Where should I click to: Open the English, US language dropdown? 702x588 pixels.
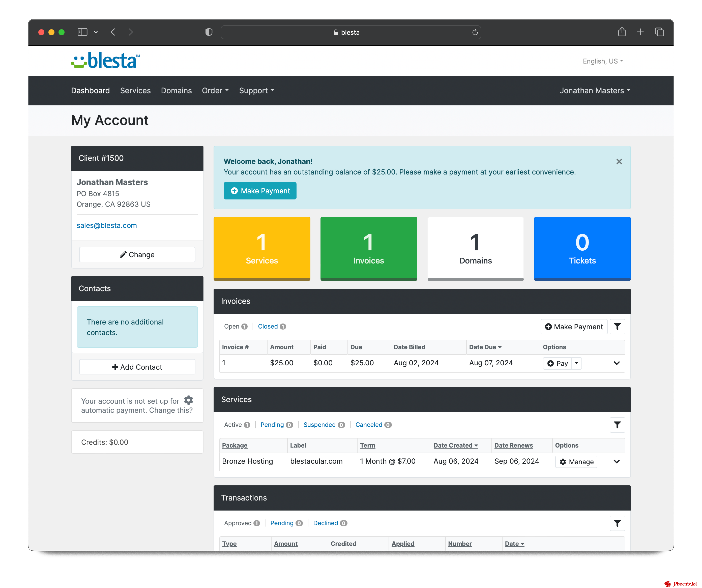(602, 61)
